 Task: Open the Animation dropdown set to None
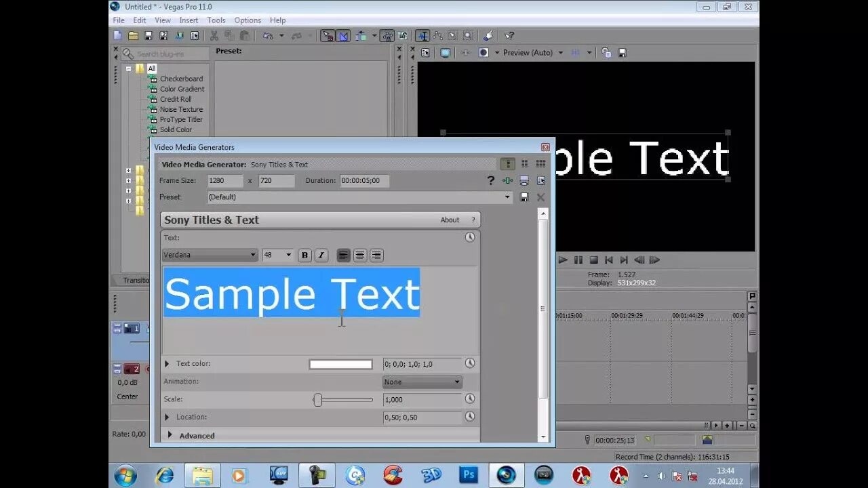coord(422,382)
